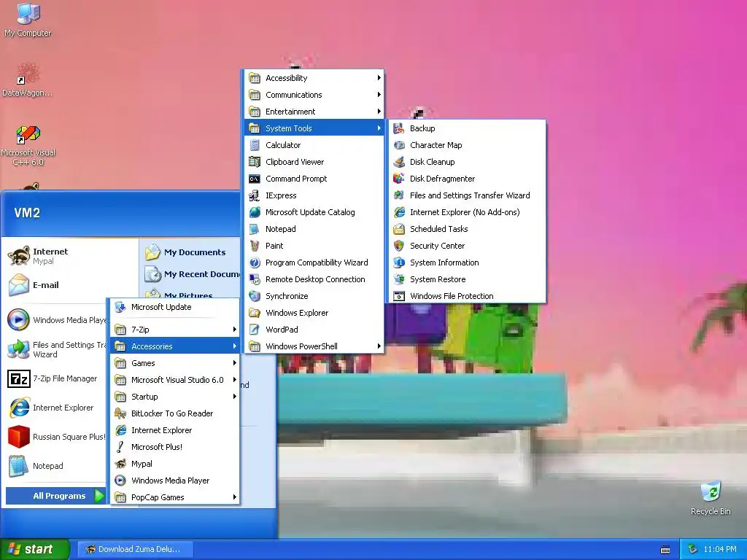The height and width of the screenshot is (560, 747).
Task: Launch Calculator icon in Accessories
Action: (255, 145)
